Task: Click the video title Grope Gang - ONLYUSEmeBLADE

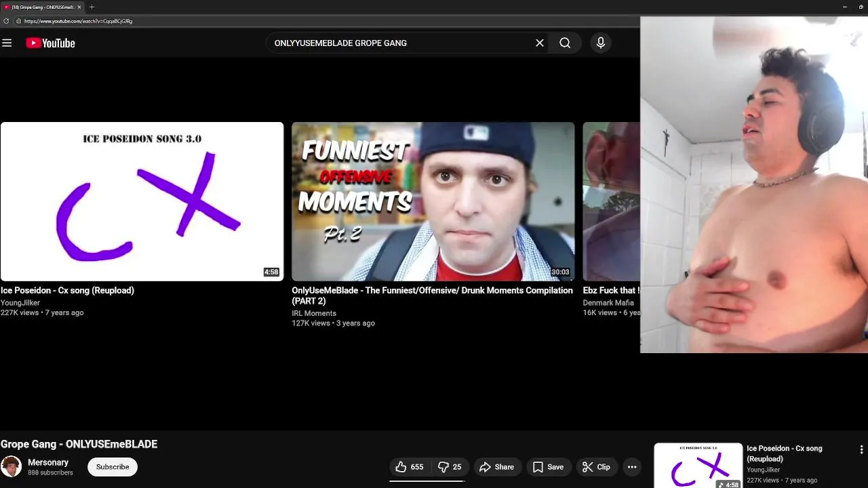Action: [79, 445]
